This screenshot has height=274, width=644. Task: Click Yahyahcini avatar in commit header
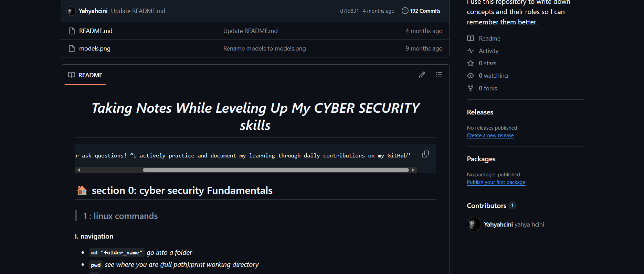tap(71, 11)
